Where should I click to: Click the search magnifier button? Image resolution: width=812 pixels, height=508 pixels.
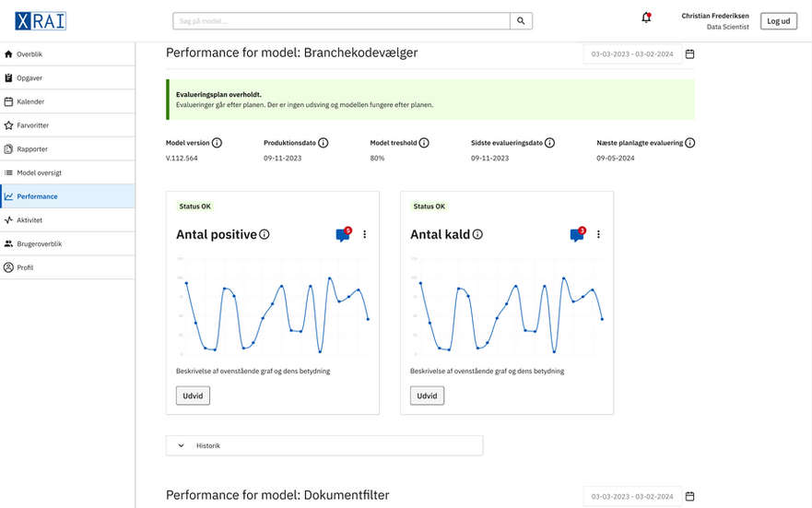pyautogui.click(x=521, y=20)
